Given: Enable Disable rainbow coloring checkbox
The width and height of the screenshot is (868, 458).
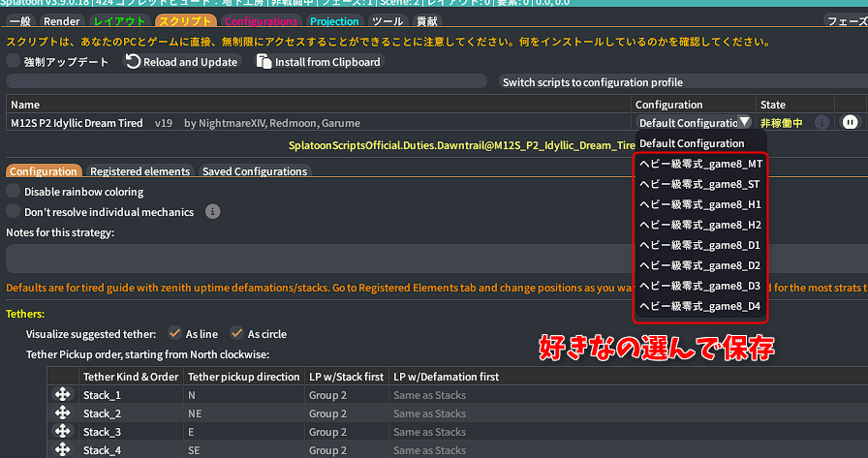Looking at the screenshot, I should tap(14, 193).
